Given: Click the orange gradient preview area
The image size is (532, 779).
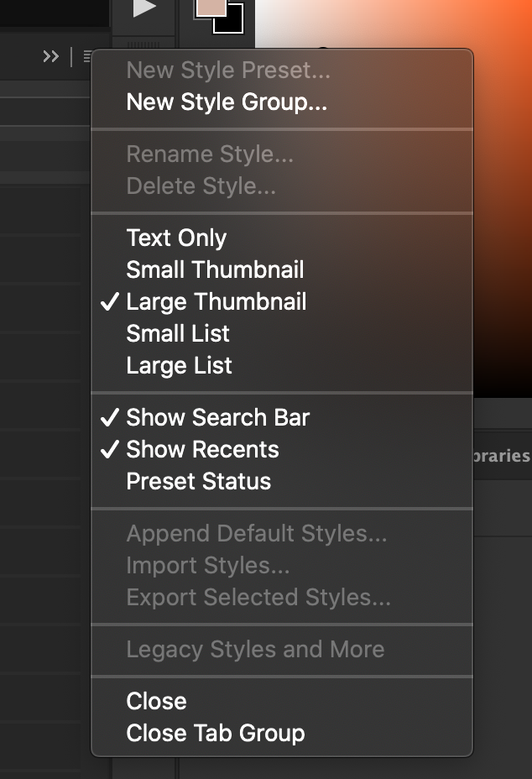Looking at the screenshot, I should tap(503, 210).
